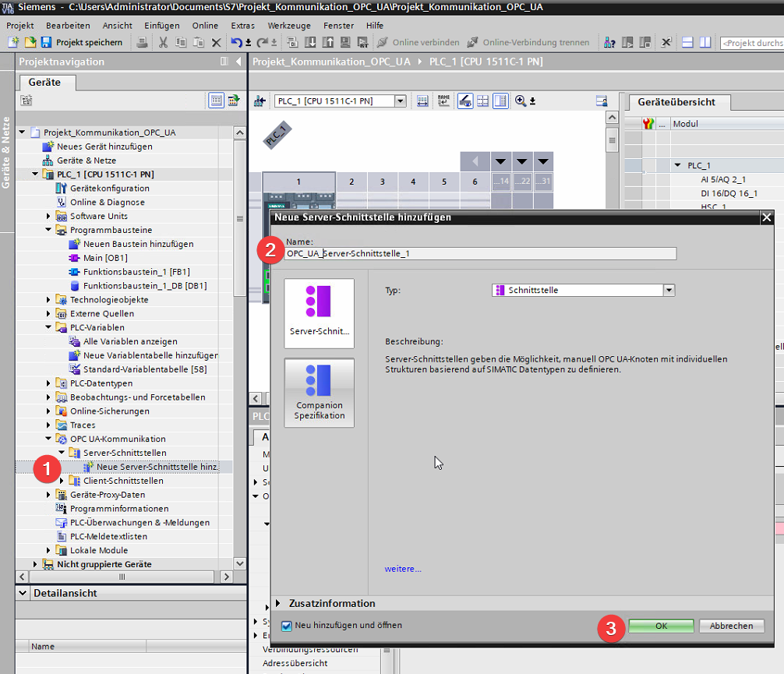The image size is (784, 674).
Task: Click the Abbrechen button
Action: 731,626
